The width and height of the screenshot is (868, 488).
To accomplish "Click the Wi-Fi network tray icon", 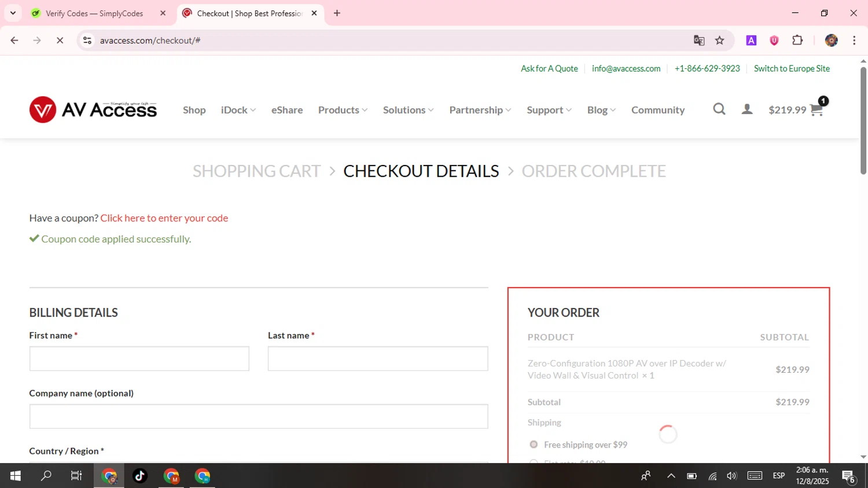I will [x=712, y=476].
